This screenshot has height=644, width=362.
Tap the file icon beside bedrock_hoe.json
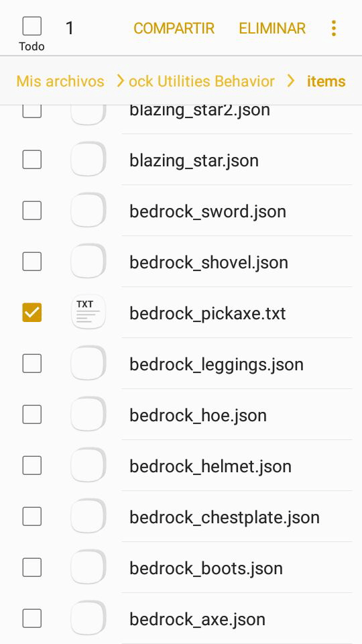[x=88, y=415]
